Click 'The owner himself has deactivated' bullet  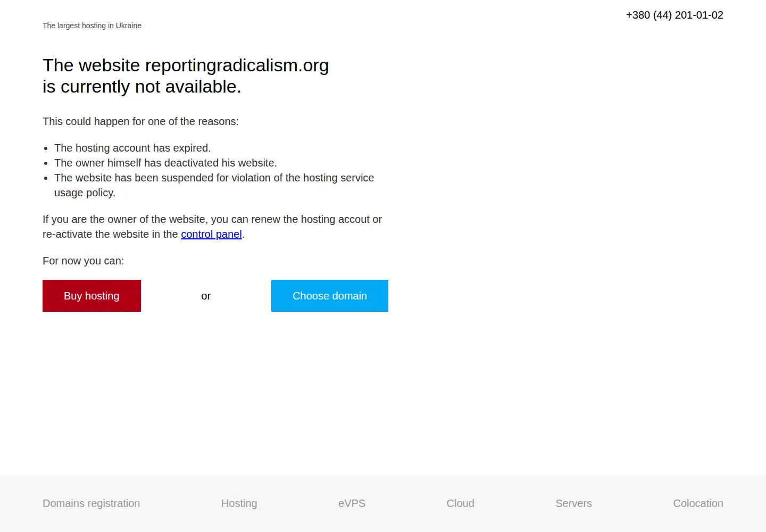pyautogui.click(x=165, y=163)
